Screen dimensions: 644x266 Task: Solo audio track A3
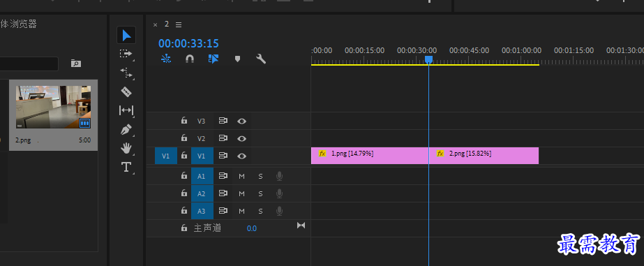[x=260, y=211]
